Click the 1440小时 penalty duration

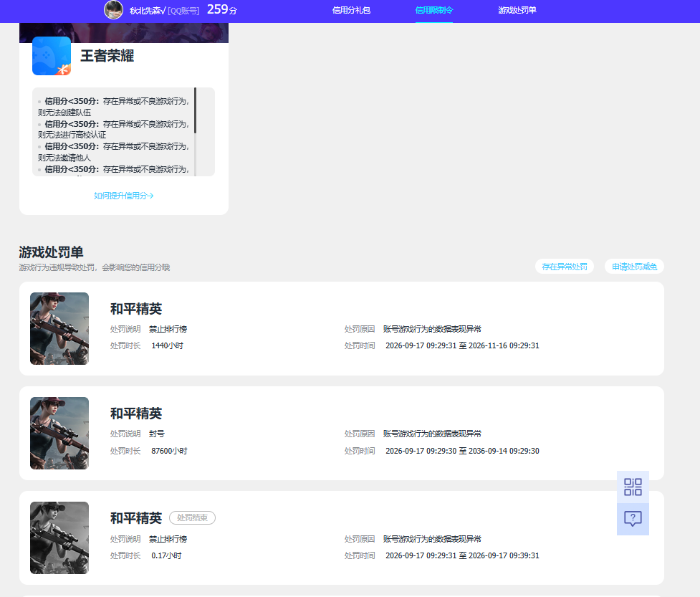click(x=168, y=345)
